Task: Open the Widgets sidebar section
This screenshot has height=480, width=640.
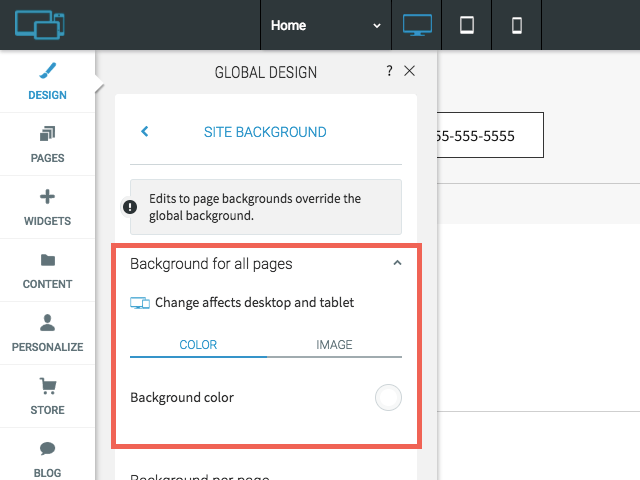Action: coord(47,207)
